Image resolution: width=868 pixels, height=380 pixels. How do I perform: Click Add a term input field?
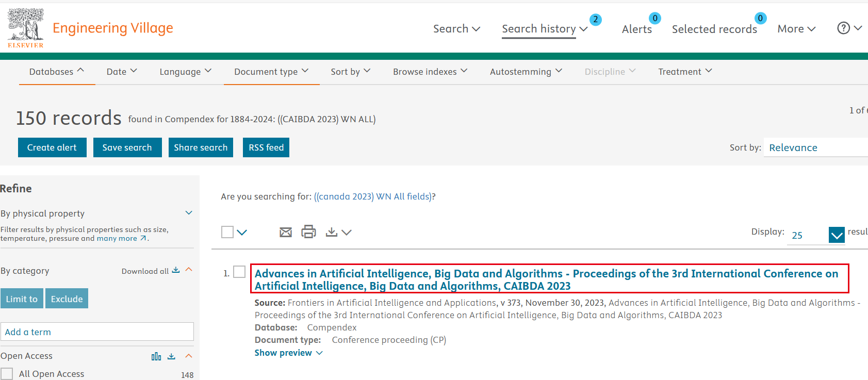pos(97,332)
